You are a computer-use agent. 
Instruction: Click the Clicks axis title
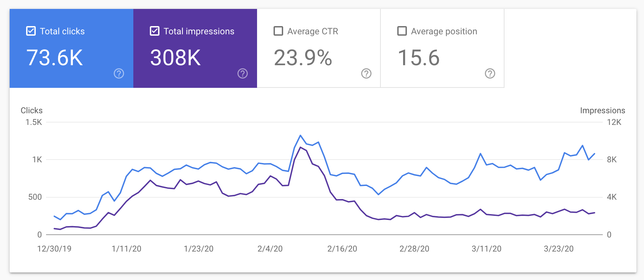tap(32, 110)
